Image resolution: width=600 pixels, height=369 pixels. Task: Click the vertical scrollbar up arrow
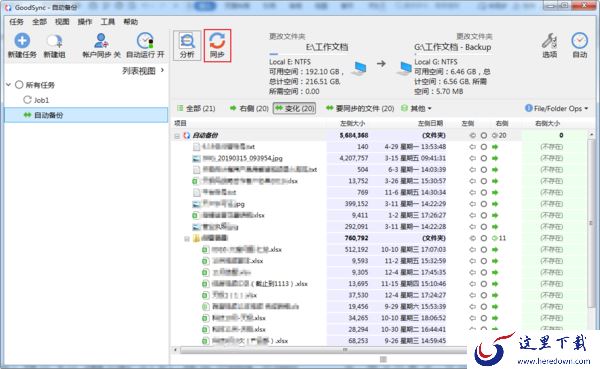pyautogui.click(x=592, y=135)
